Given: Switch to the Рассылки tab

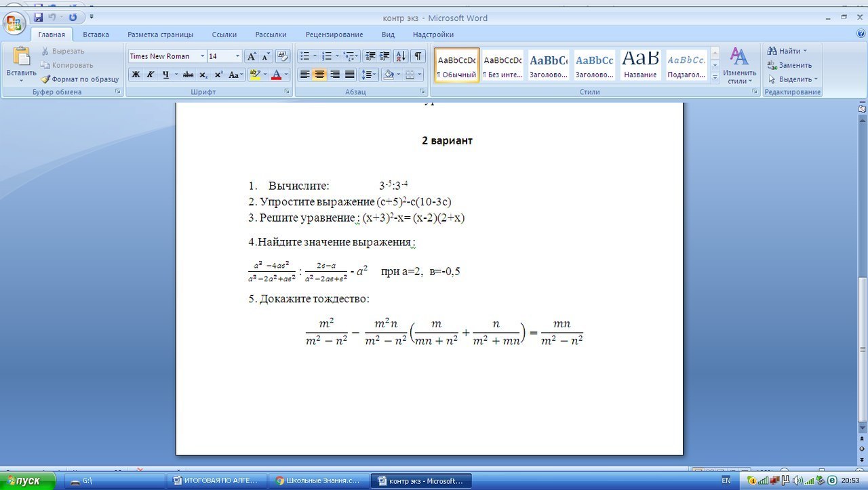Looking at the screenshot, I should click(271, 35).
